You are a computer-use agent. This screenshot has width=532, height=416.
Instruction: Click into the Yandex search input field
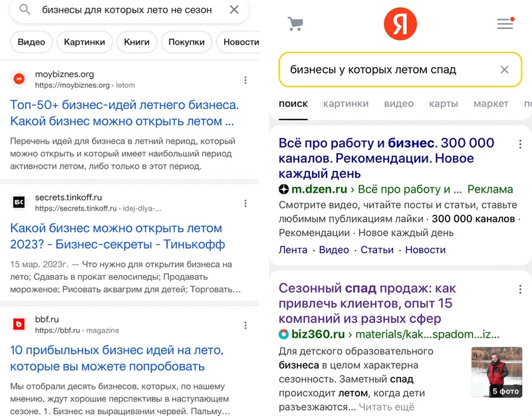pos(386,70)
